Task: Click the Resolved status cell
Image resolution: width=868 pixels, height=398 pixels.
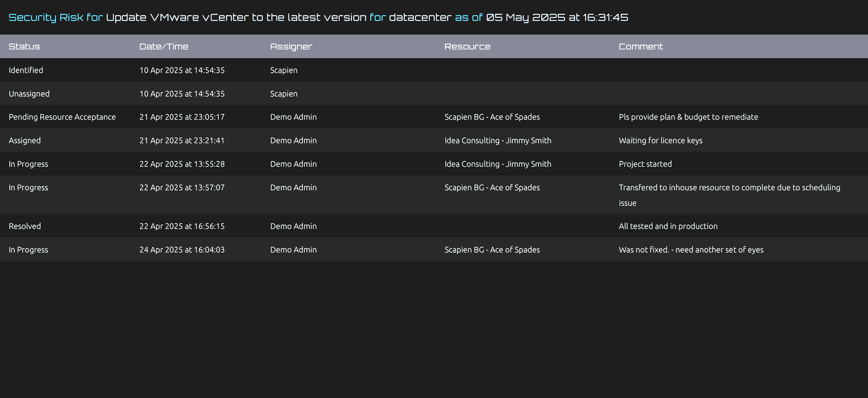Action: 25,226
